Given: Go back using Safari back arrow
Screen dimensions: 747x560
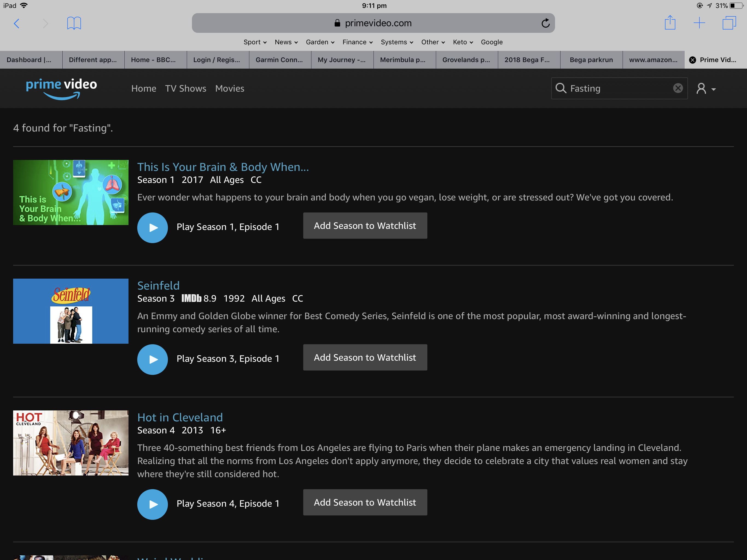Looking at the screenshot, I should [x=17, y=23].
